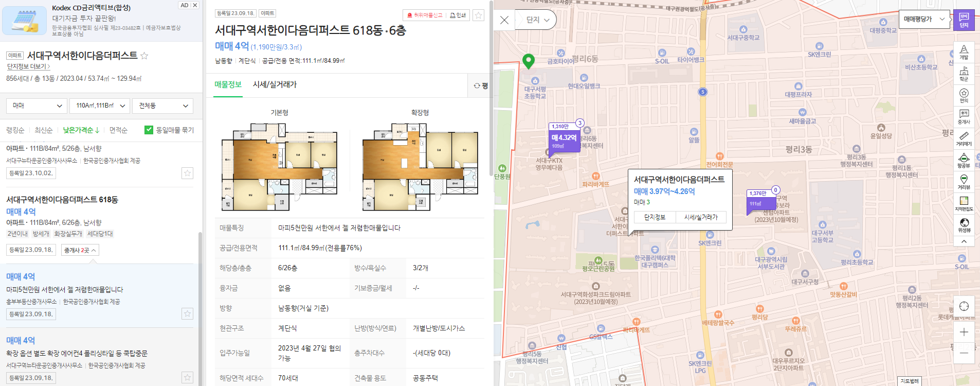Viewport: 980px width, 386px height.
Task: Select the 거리재기 distance measuring tool
Action: [964, 138]
